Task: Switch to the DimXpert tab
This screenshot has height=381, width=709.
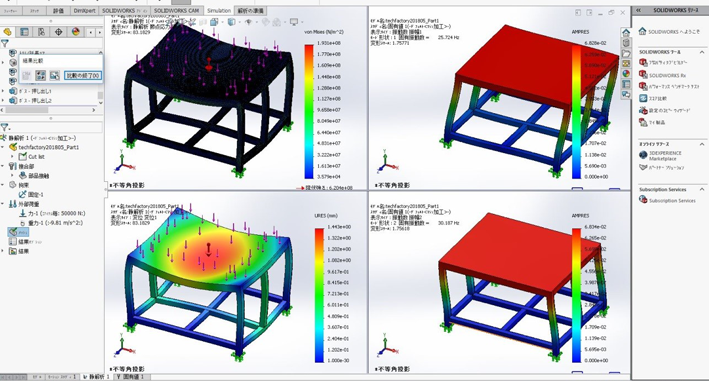Action: [85, 10]
